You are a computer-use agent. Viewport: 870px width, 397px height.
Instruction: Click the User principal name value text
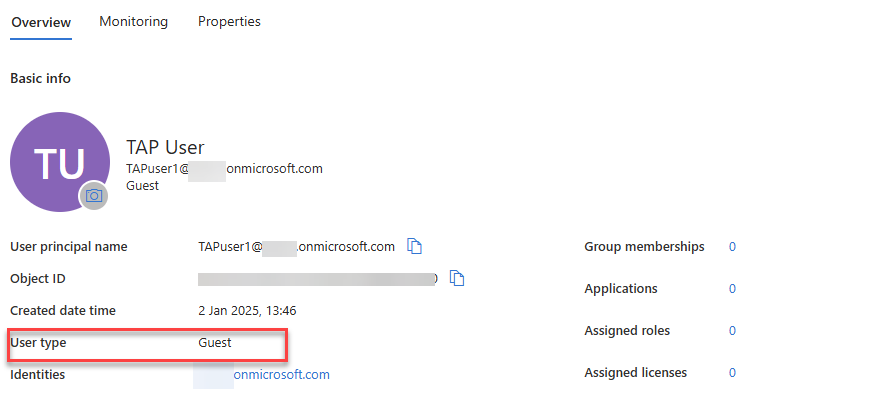[x=296, y=246]
